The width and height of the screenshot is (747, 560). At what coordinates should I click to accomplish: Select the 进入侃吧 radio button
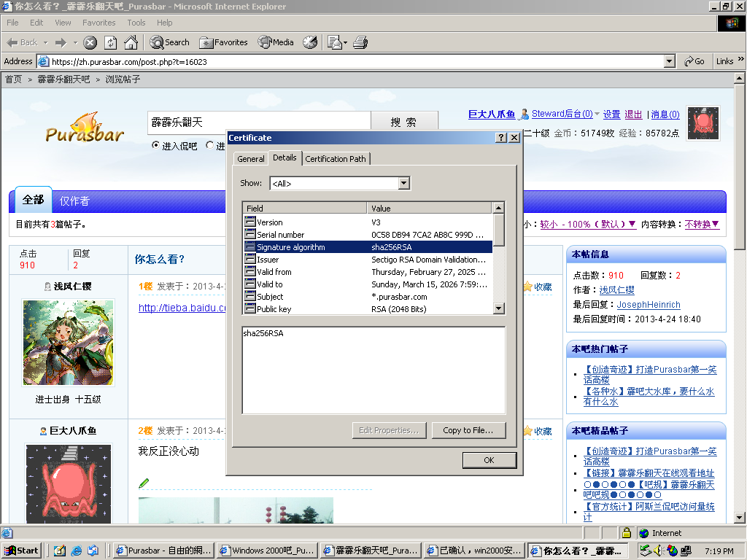pos(155,145)
